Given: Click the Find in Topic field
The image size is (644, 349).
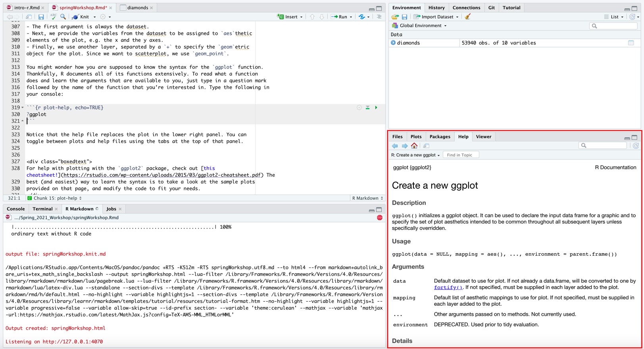Looking at the screenshot, I should click(461, 155).
